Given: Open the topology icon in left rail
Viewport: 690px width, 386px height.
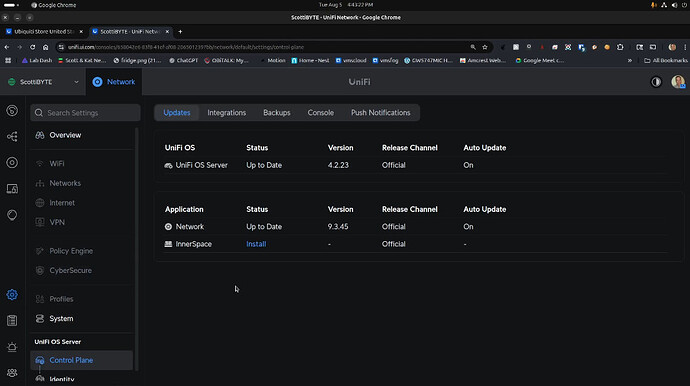Looking at the screenshot, I should click(x=12, y=136).
